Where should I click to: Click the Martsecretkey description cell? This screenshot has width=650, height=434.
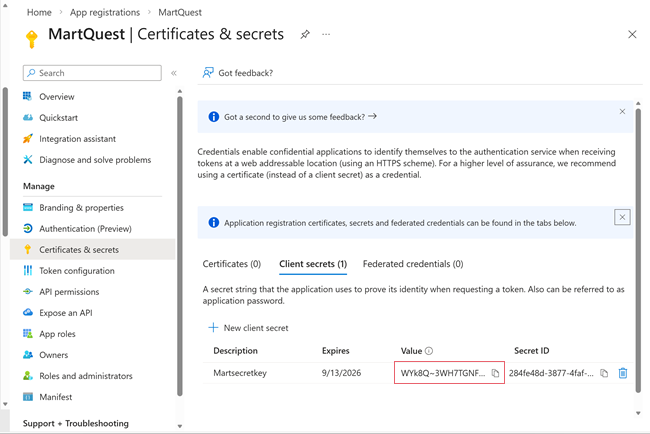240,373
